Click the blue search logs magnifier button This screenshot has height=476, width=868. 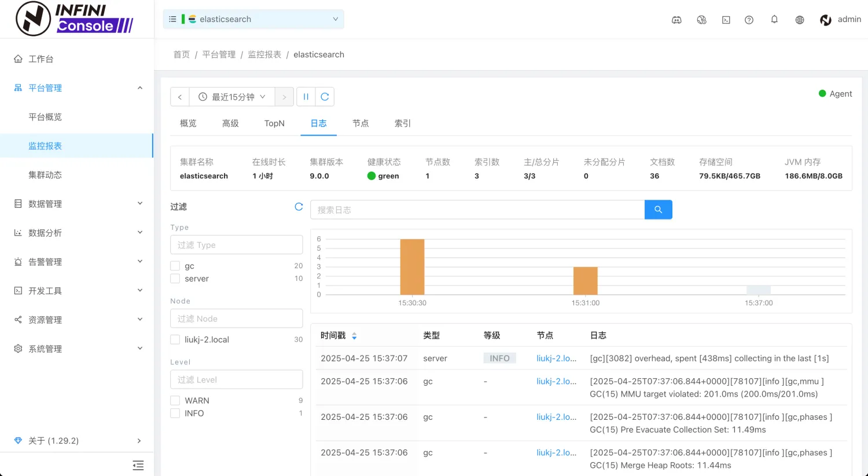(x=658, y=210)
